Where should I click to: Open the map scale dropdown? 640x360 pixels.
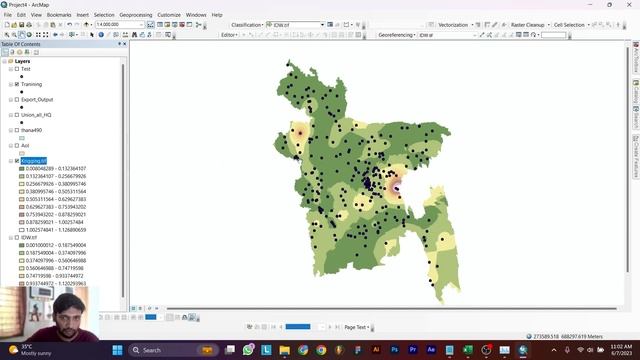pyautogui.click(x=142, y=25)
